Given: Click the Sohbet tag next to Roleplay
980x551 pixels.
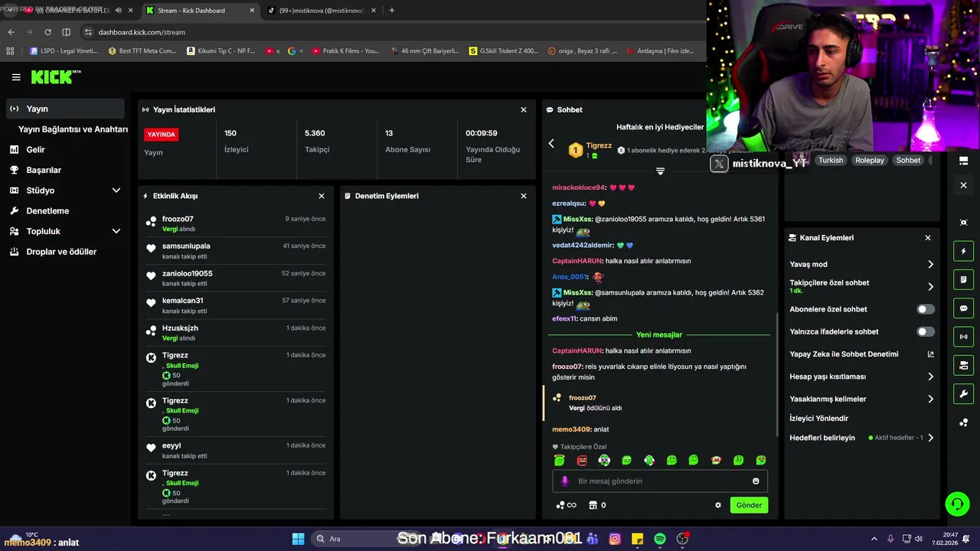Looking at the screenshot, I should coord(908,161).
